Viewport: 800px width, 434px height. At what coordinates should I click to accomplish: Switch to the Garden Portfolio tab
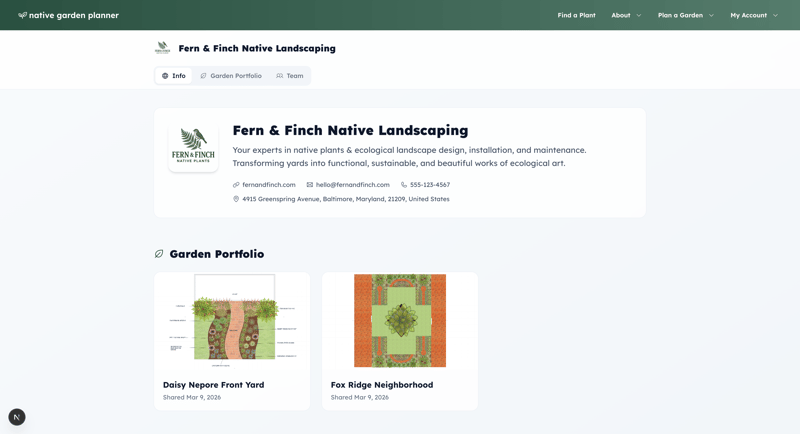[231, 76]
